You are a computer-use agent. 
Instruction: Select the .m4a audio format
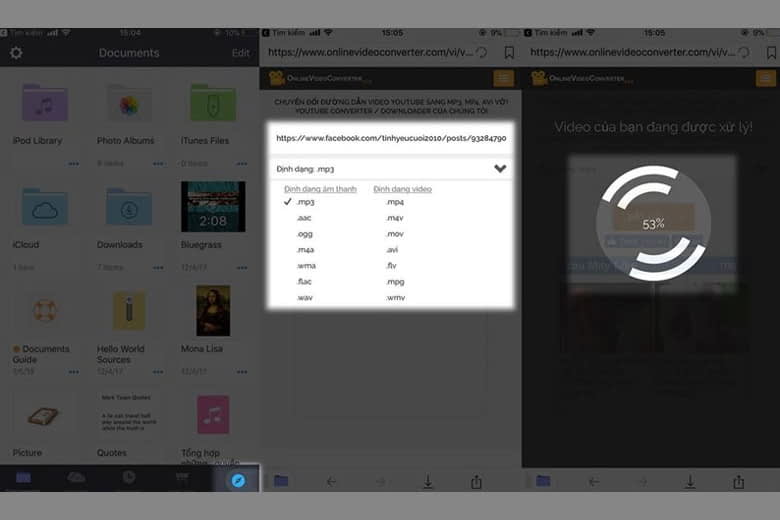click(305, 250)
